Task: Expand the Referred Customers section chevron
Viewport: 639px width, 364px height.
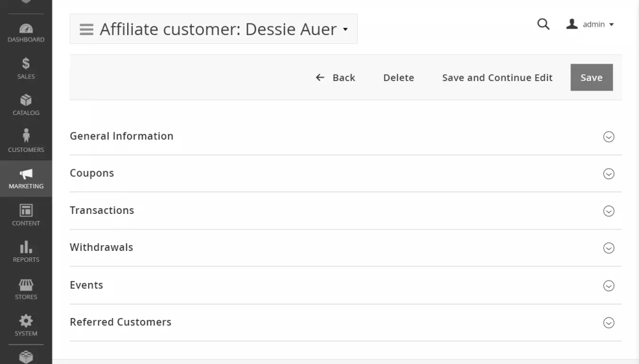Action: pyautogui.click(x=609, y=322)
